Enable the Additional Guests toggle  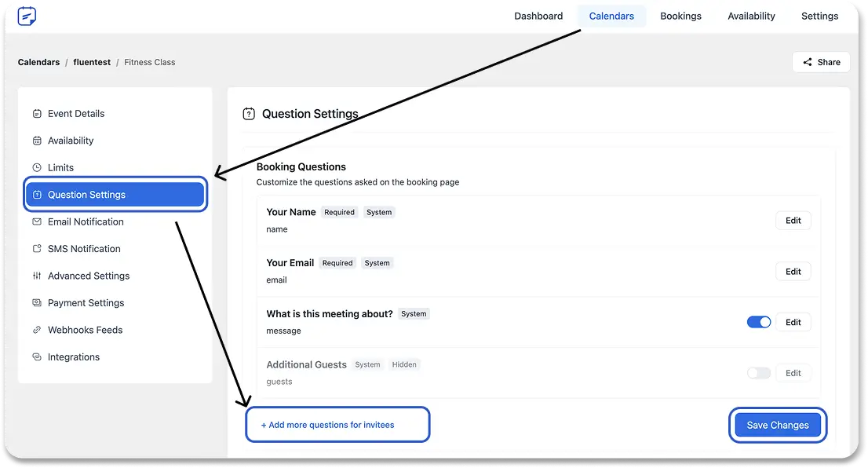pyautogui.click(x=759, y=373)
